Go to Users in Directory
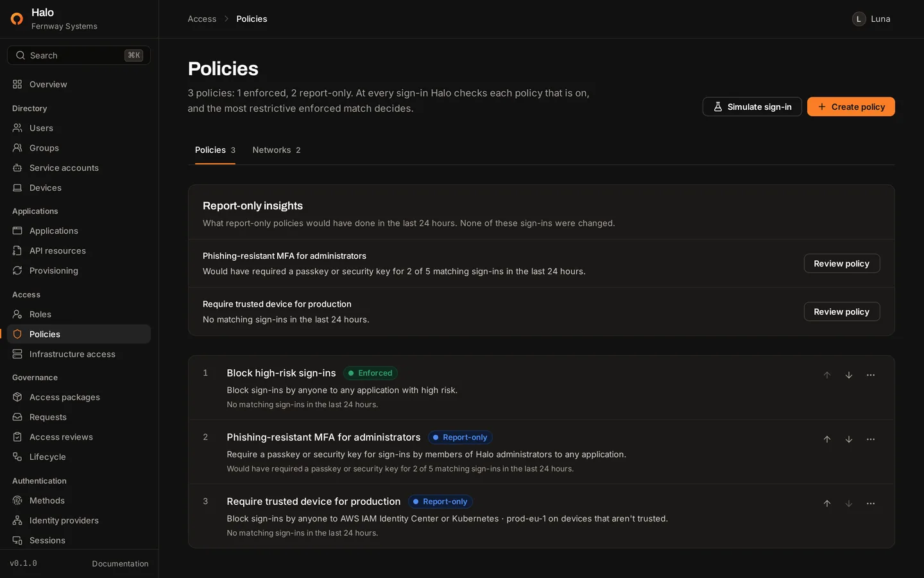The height and width of the screenshot is (578, 924). click(x=79, y=128)
